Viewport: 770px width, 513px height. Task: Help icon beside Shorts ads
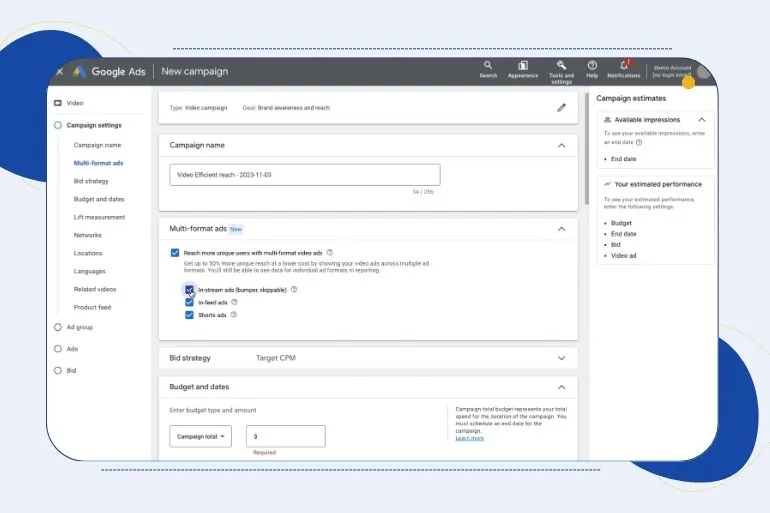click(234, 315)
